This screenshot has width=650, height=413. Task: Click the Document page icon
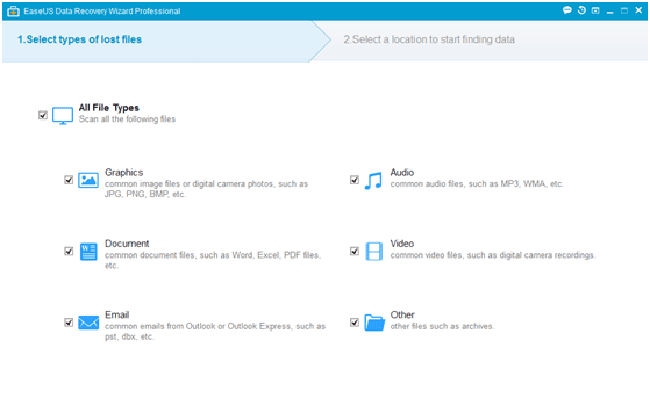(88, 251)
